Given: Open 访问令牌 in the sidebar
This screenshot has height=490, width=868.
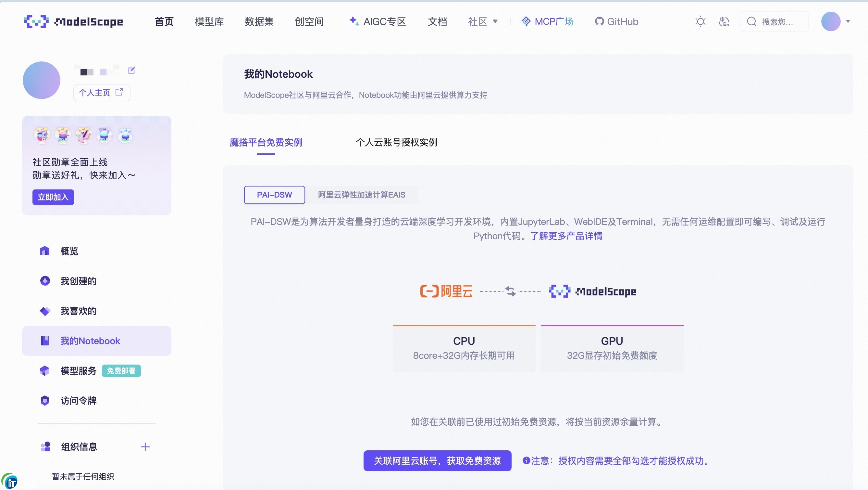Looking at the screenshot, I should [96, 401].
